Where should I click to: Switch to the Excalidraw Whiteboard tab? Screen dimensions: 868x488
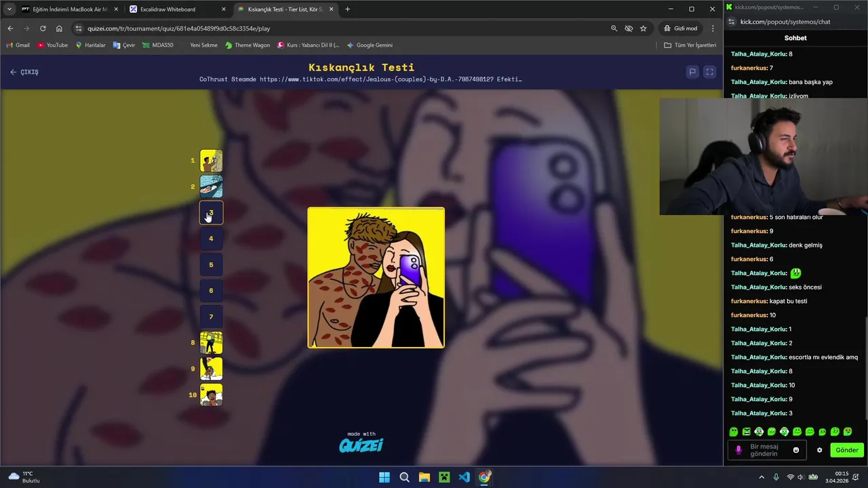tap(176, 9)
